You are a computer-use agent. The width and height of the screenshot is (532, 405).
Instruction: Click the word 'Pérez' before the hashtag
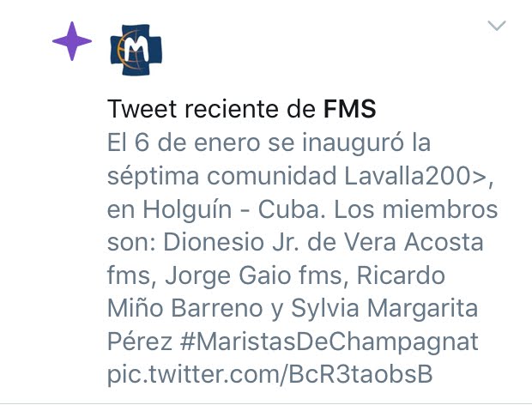(x=140, y=342)
